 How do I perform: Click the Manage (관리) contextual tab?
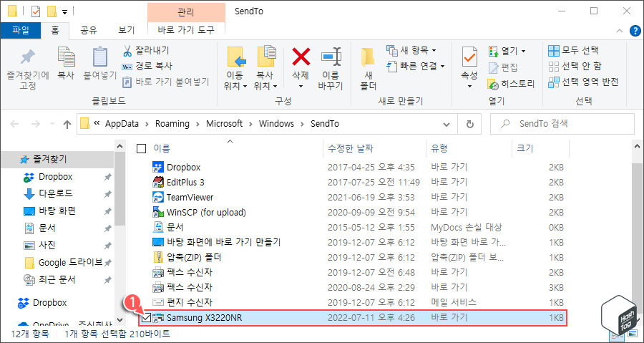coord(186,12)
